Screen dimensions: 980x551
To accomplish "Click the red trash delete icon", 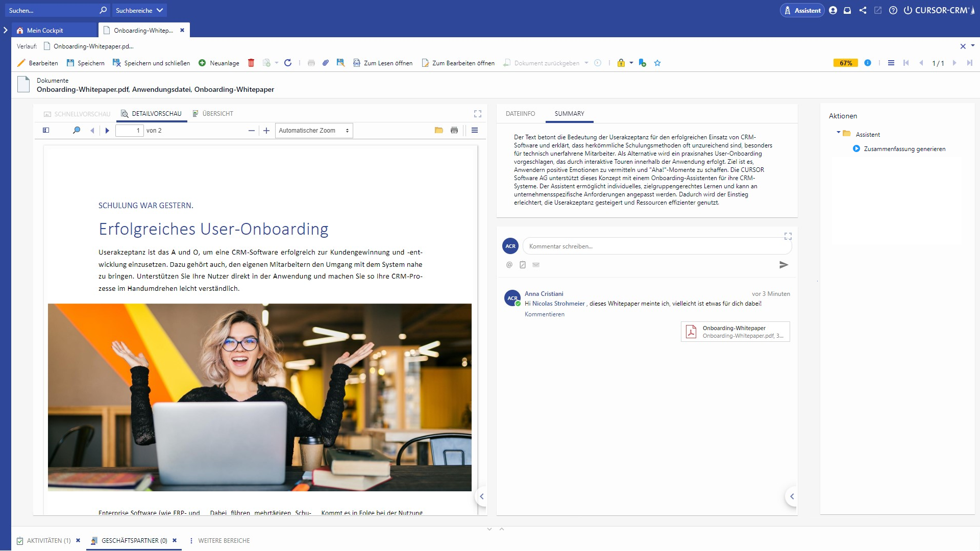I will click(251, 63).
